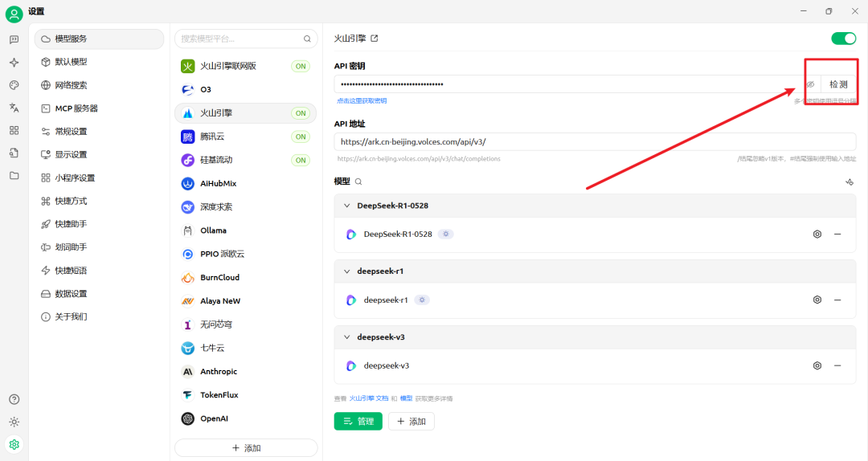This screenshot has height=461, width=868.
Task: Open the user avatar profile
Action: point(14,14)
